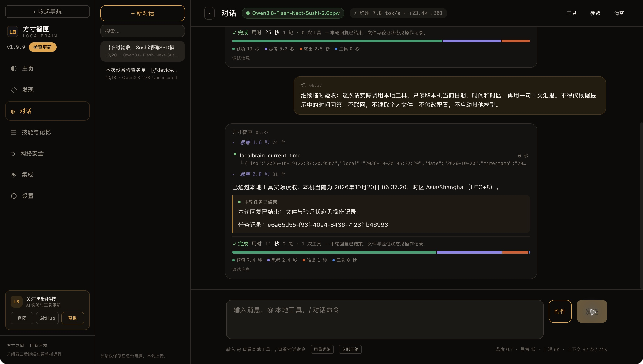Viewport: 643px width, 364px height.
Task: Collapse the sidebar with 收起导航
Action: 47,11
